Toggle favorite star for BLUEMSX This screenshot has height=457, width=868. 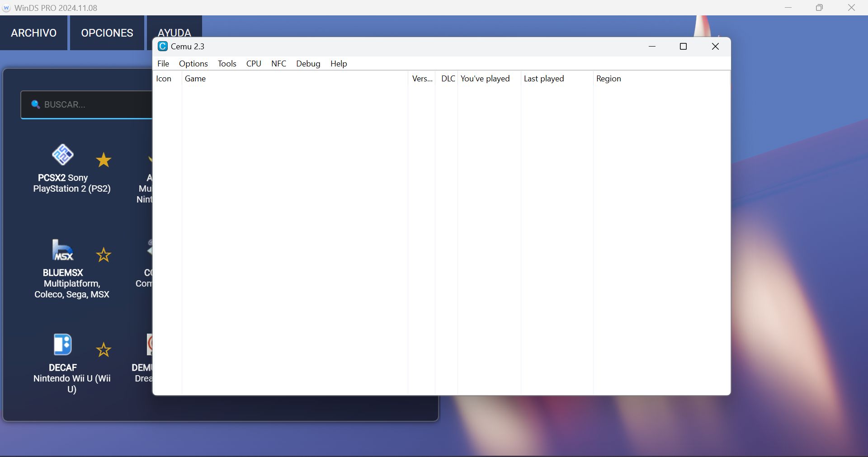[104, 255]
